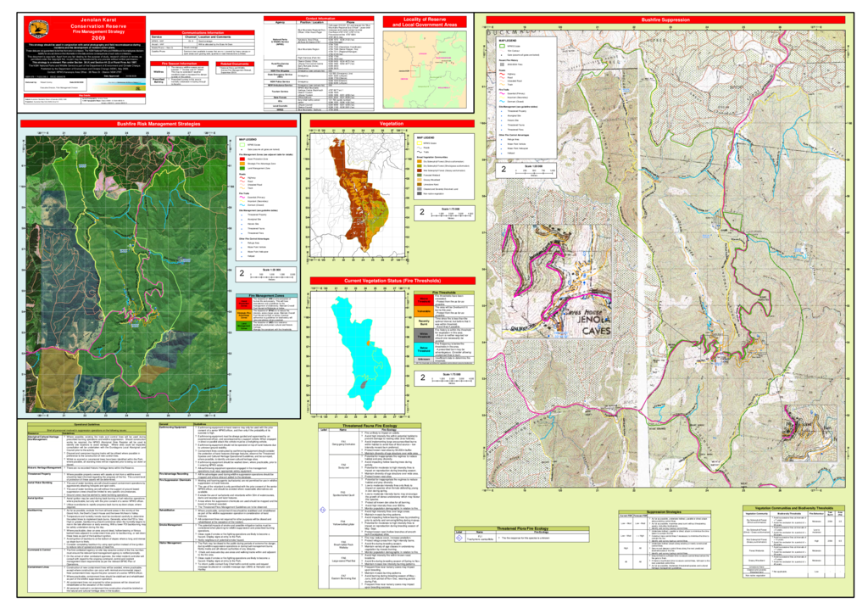
Task: Click the "Operational Guidelines" table heading
Action: (x=87, y=425)
